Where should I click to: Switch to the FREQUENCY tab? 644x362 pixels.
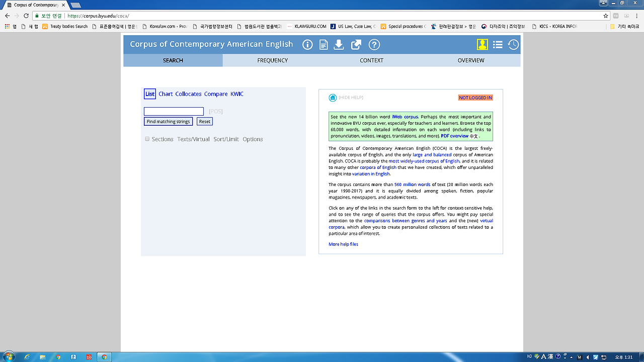click(273, 60)
